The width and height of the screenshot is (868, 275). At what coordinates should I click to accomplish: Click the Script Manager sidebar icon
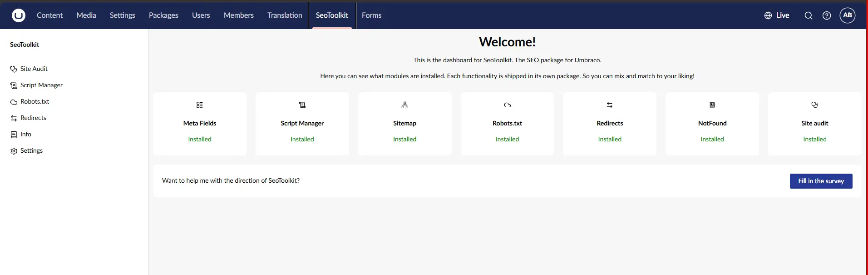[14, 85]
